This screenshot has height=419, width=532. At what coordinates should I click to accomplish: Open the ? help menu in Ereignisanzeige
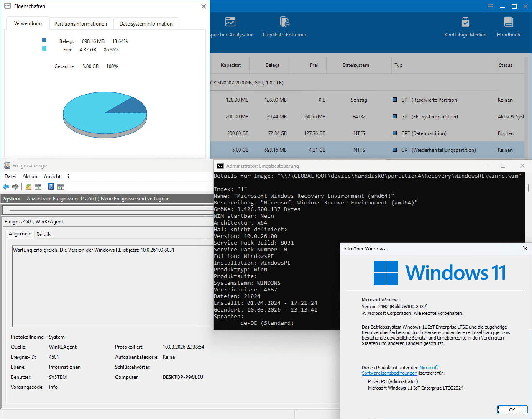coord(68,176)
